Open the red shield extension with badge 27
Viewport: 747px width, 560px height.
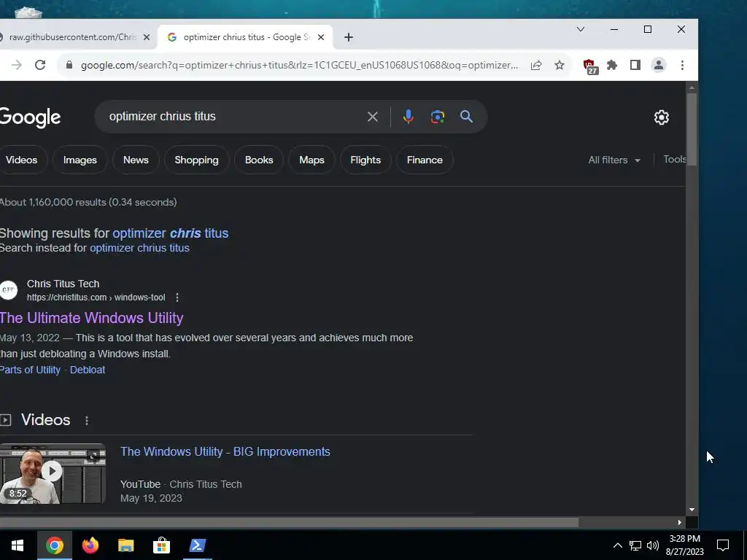point(590,66)
